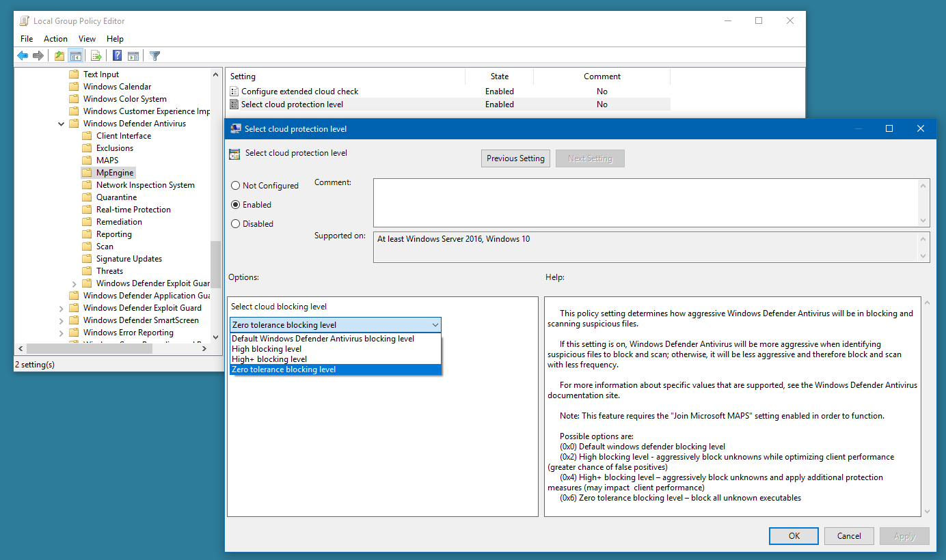This screenshot has height=560, width=946.
Task: Select the Not Configured radio button
Action: [x=236, y=186]
